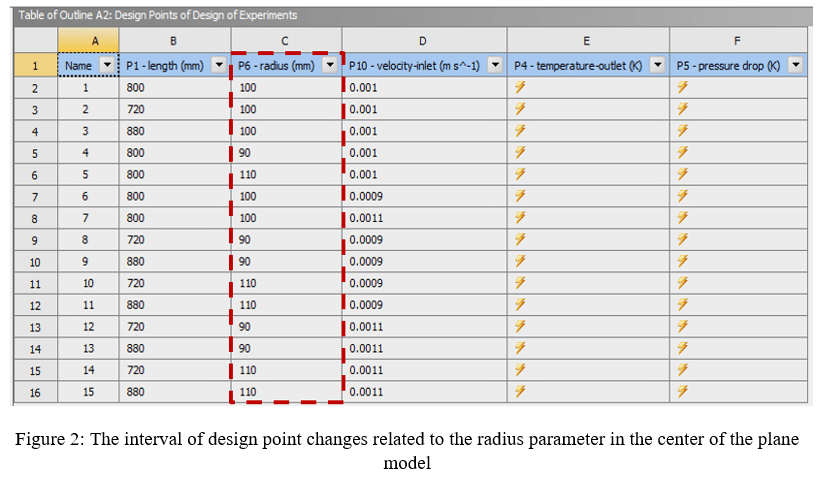Image resolution: width=818 pixels, height=480 pixels.
Task: Click pressure drop lightning icon for design point 12
Action: 683,327
